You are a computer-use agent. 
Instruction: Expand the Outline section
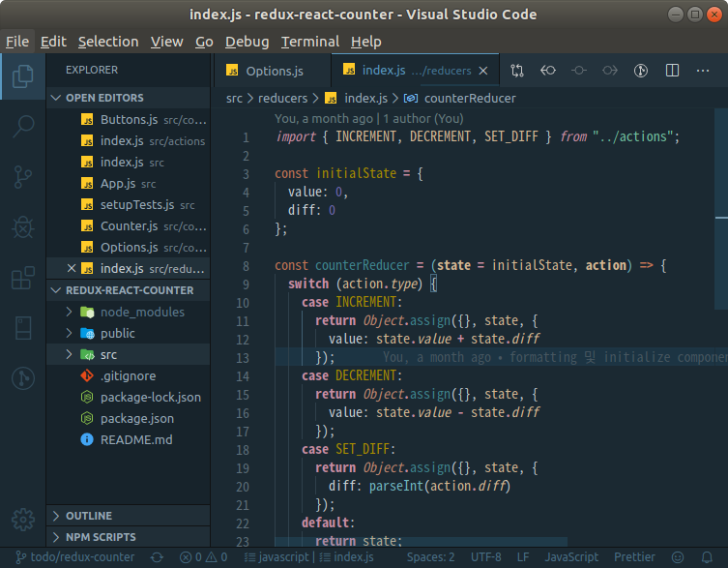129,516
